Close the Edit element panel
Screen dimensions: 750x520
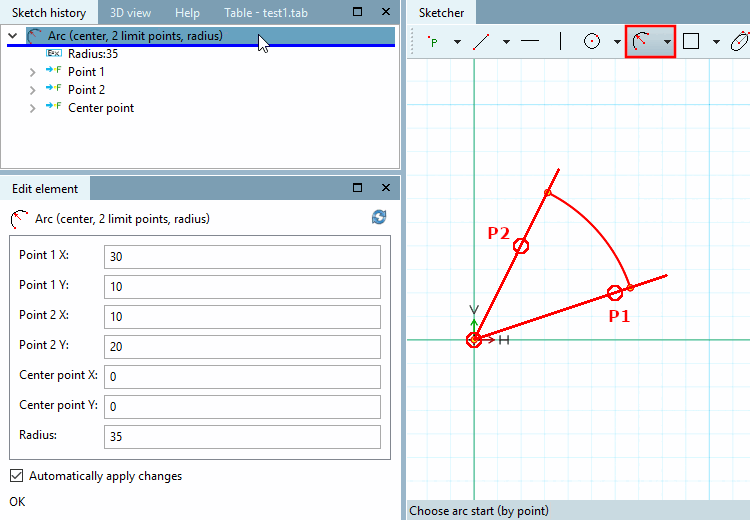[x=386, y=188]
